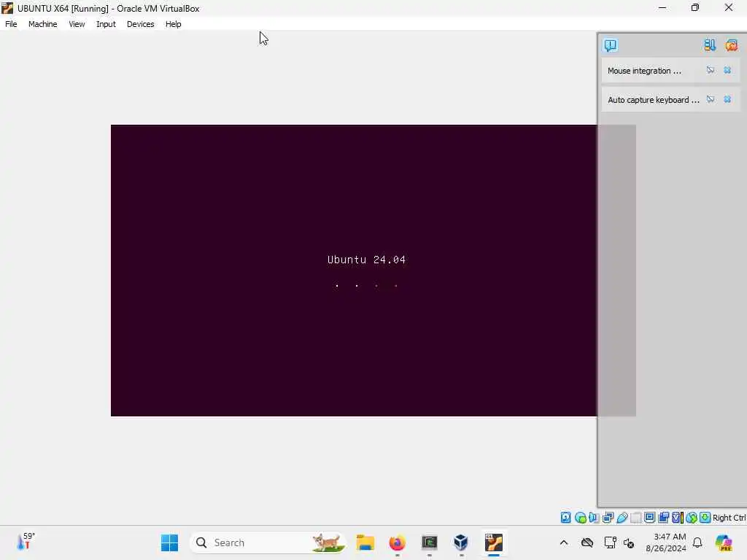
Task: Open the Devices menu
Action: pos(141,24)
